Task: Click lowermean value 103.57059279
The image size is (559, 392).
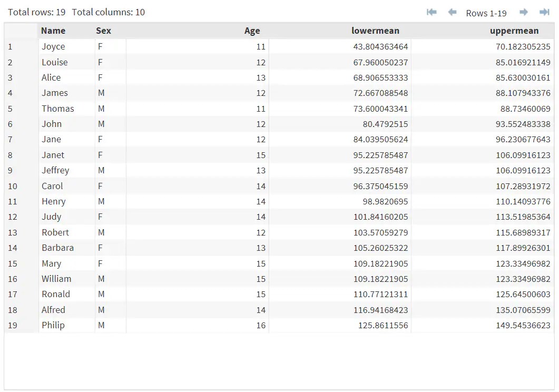Action: [x=380, y=232]
